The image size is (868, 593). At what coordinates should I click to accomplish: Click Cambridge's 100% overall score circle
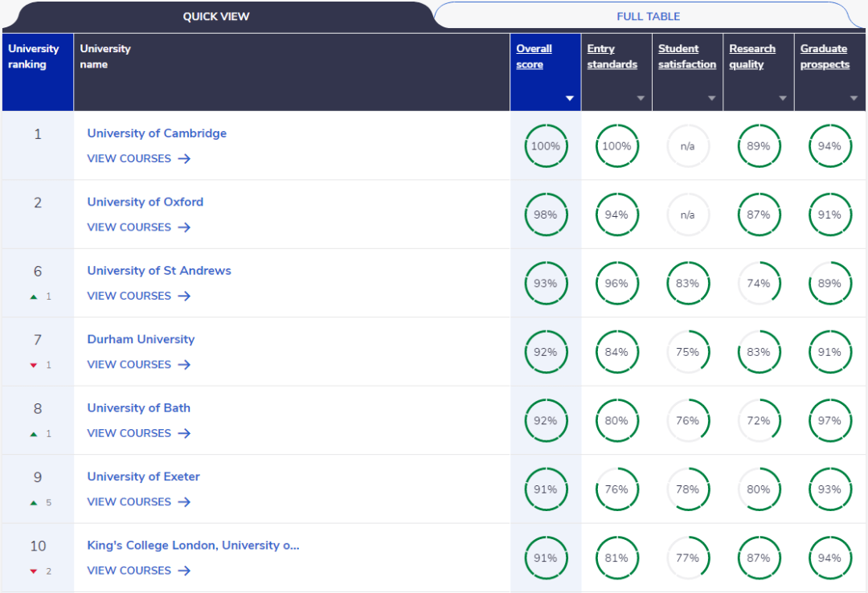(x=546, y=146)
